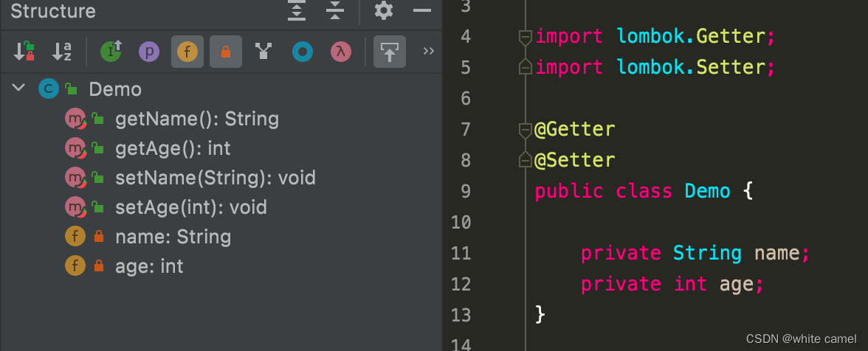
Task: Toggle the Show Fields filter
Action: [187, 52]
